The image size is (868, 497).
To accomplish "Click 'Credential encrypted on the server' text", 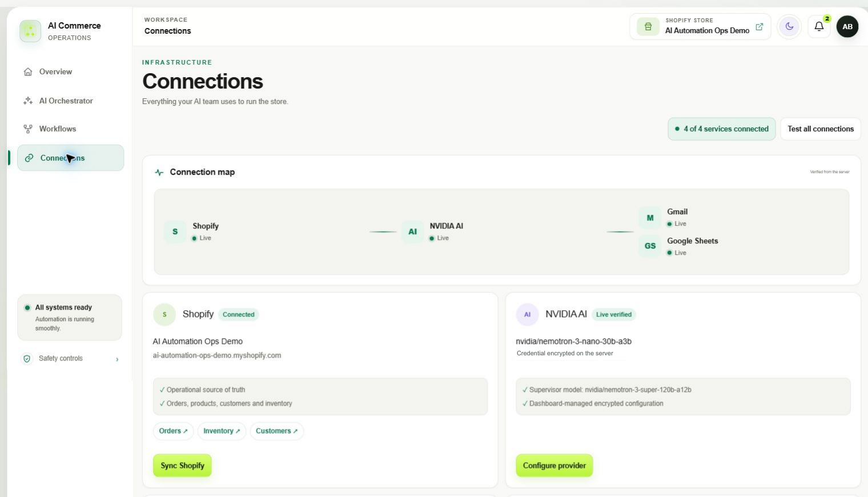I will click(x=565, y=354).
